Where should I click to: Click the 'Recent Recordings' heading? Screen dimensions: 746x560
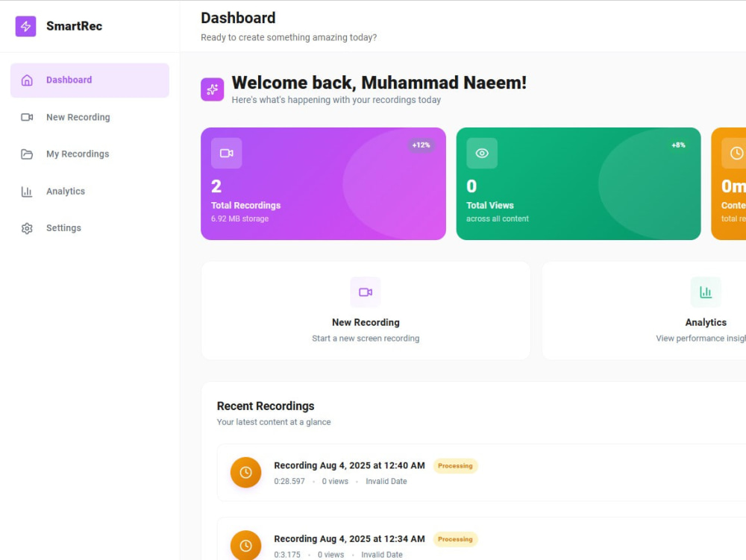tap(266, 406)
